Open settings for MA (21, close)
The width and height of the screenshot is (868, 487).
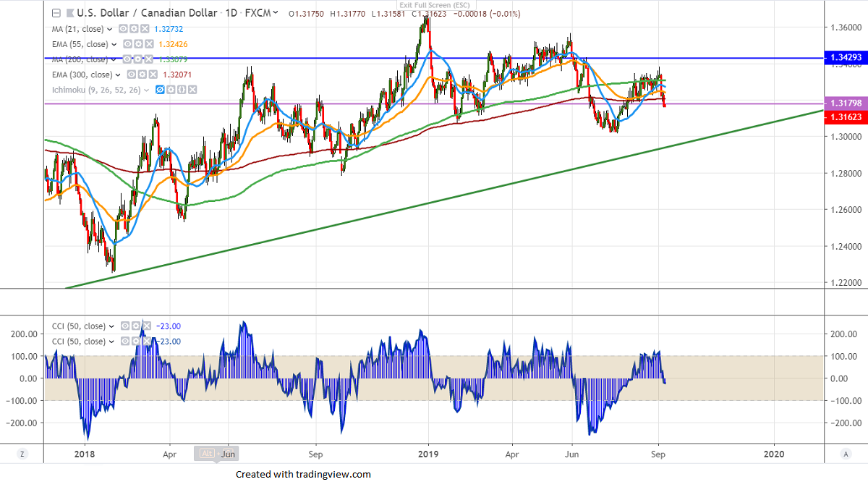coord(134,29)
